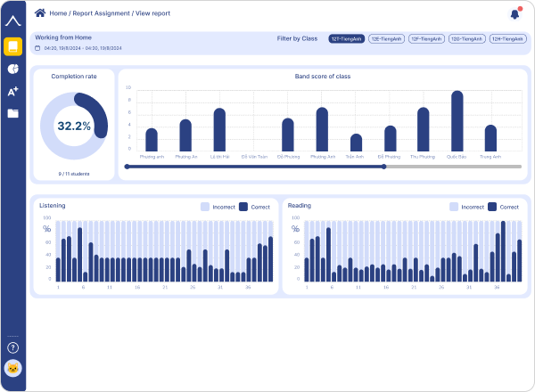The height and width of the screenshot is (392, 535).
Task: Open the folder icon in the sidebar
Action: point(12,113)
